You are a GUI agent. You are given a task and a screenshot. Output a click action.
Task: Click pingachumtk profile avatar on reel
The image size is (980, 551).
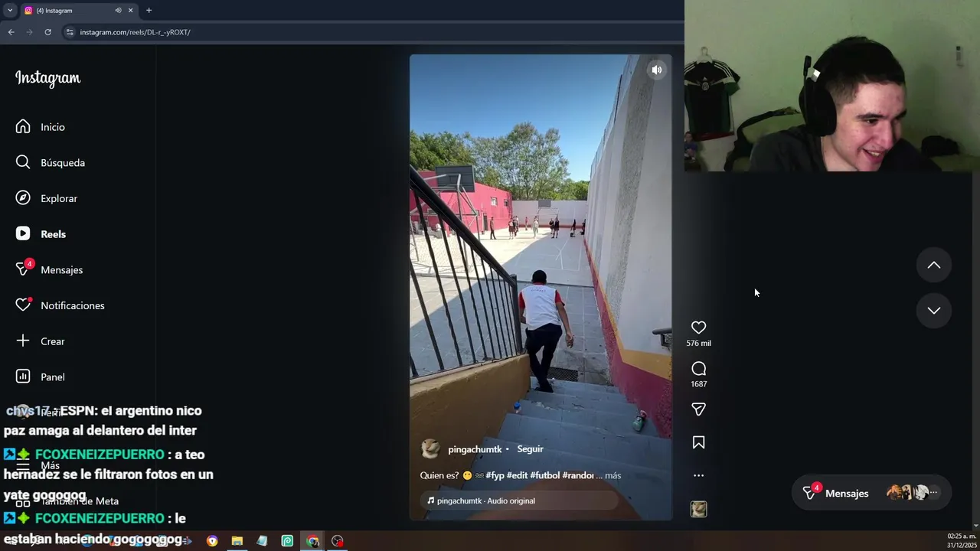click(431, 449)
